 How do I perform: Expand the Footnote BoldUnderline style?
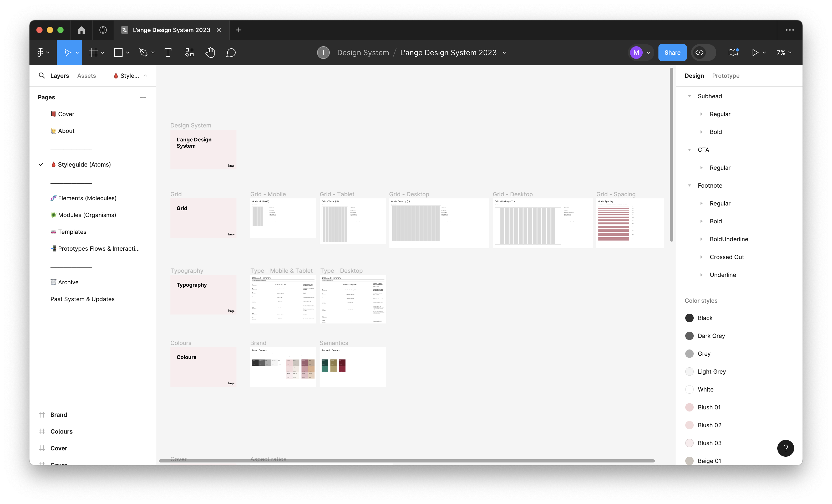pos(701,239)
